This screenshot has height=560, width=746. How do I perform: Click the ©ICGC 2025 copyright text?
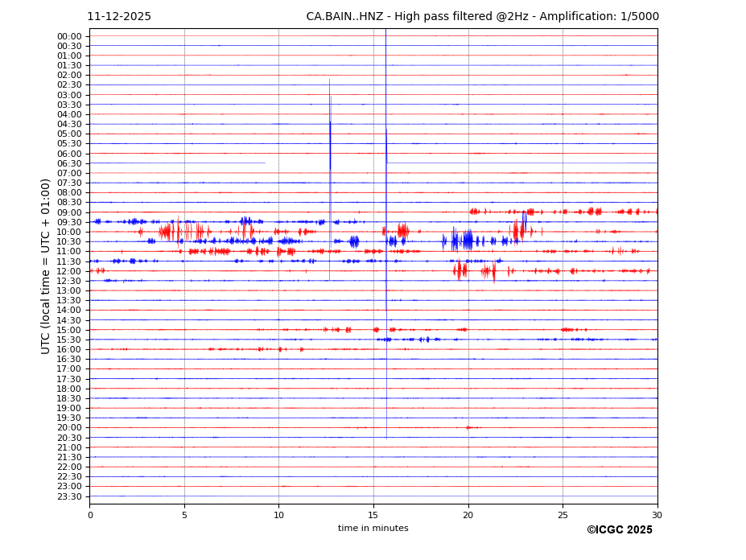tap(619, 530)
